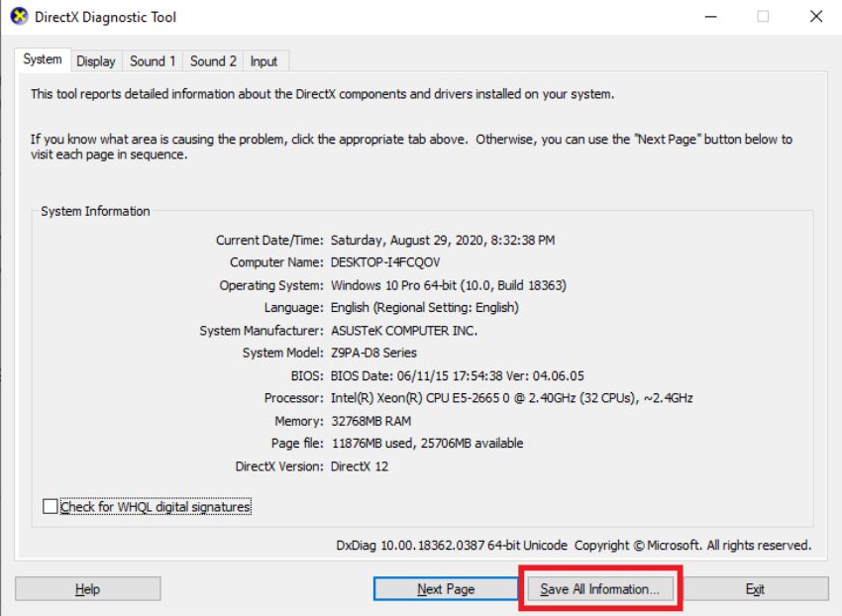Click the language value English (Regional Setting: English)
The height and width of the screenshot is (616, 842).
pyautogui.click(x=425, y=308)
